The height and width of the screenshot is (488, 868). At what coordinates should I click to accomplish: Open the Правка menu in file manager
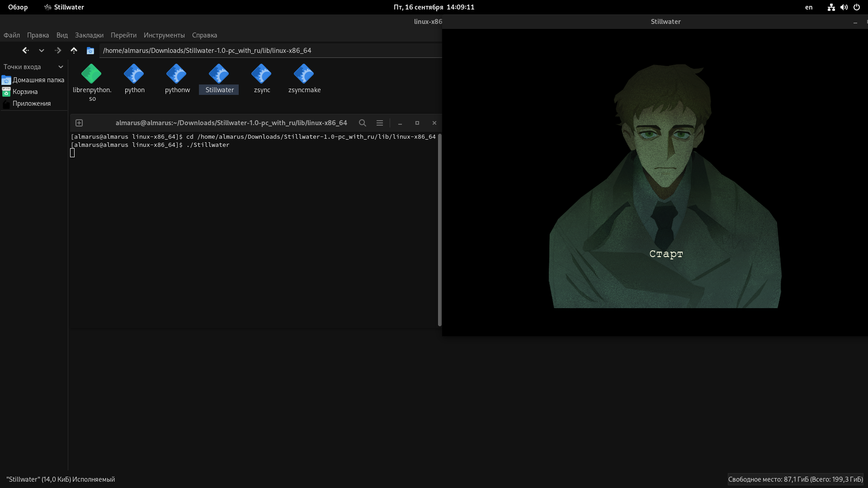(37, 34)
